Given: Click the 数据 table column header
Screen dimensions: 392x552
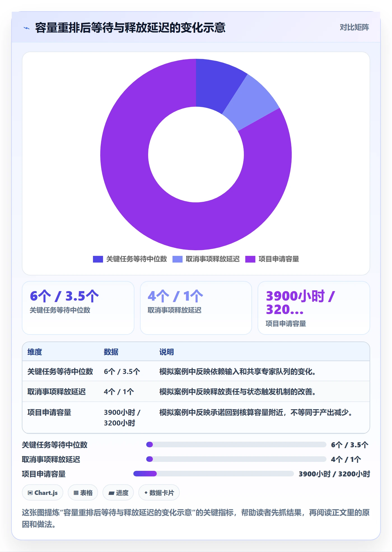Looking at the screenshot, I should tap(111, 352).
